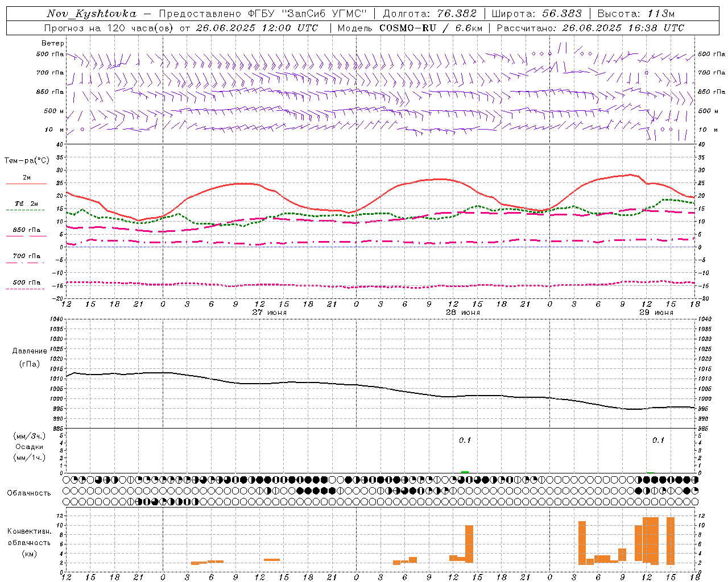Select the Прогноз на 120 часа(ов) text
The width and height of the screenshot is (728, 582).
coord(110,28)
